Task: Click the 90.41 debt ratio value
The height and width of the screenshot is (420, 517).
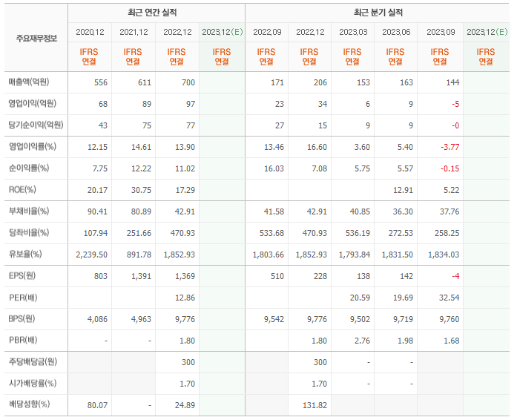Action: [x=97, y=211]
